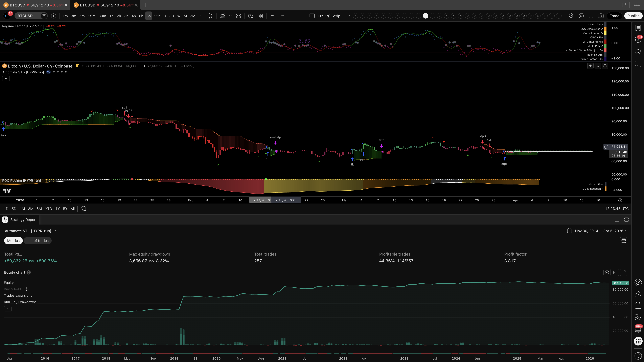Expand the equity chart to full size
The image size is (644, 362).
624,272
